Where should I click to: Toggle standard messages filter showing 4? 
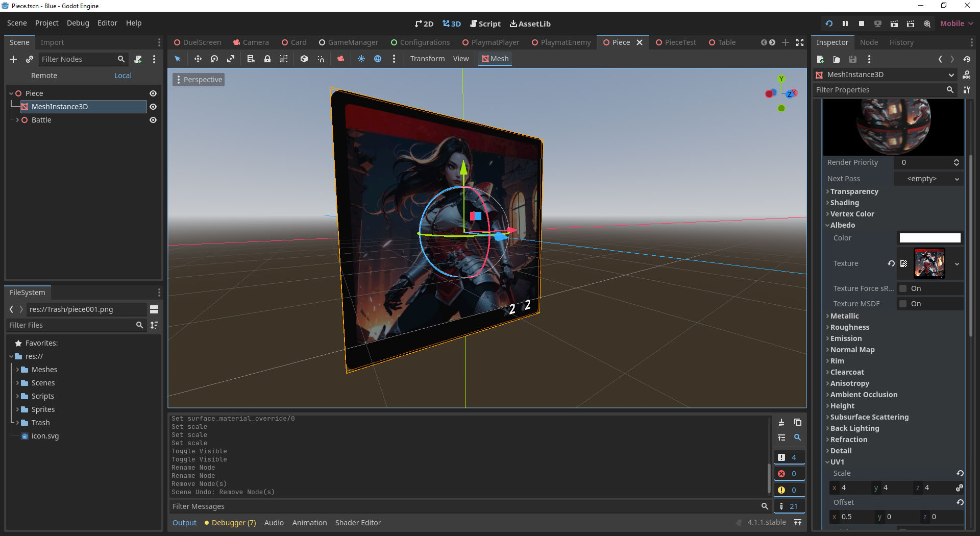click(789, 457)
